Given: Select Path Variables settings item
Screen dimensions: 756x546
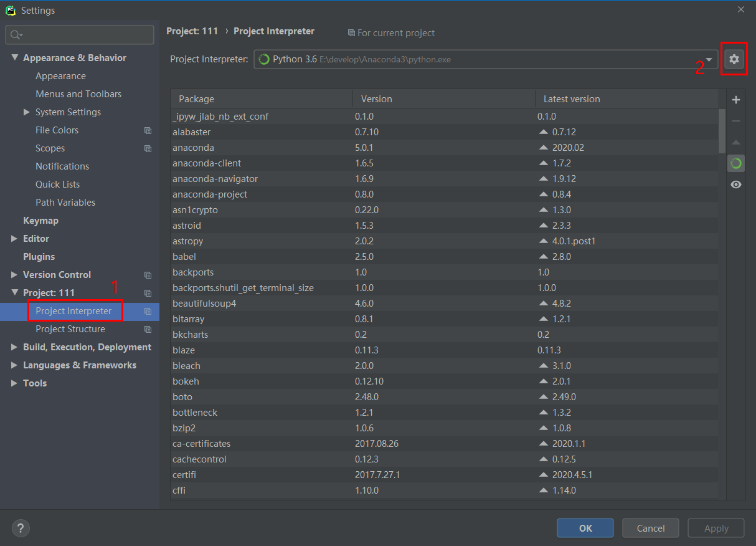Looking at the screenshot, I should (65, 203).
